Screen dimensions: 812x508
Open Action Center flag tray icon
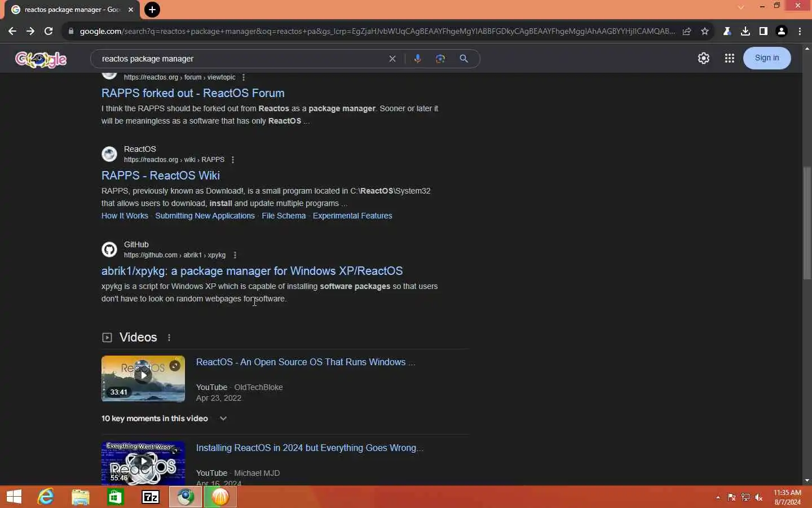[x=731, y=497]
